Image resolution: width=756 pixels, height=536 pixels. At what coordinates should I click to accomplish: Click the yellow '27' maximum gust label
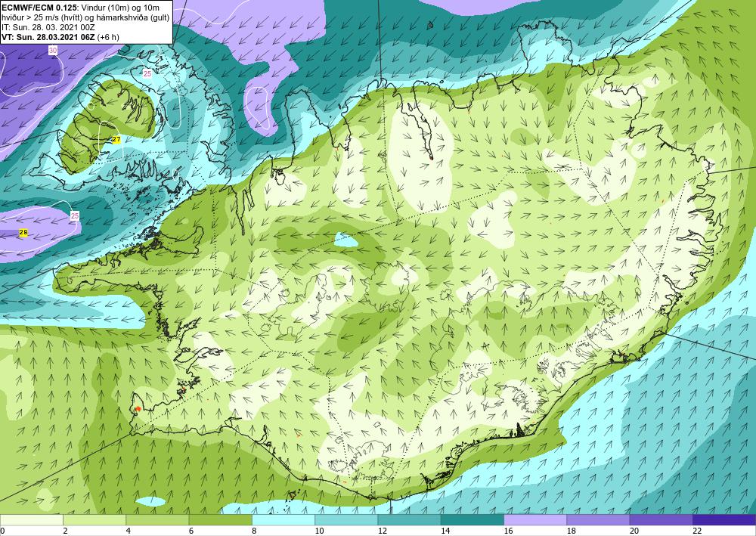coord(116,140)
